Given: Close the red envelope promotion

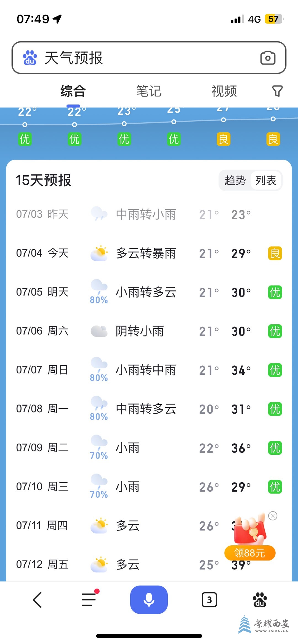Looking at the screenshot, I should coord(273,516).
